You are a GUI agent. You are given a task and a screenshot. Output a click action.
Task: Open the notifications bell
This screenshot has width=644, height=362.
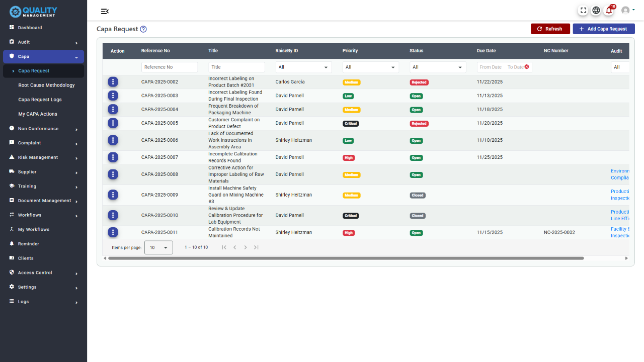pyautogui.click(x=609, y=10)
